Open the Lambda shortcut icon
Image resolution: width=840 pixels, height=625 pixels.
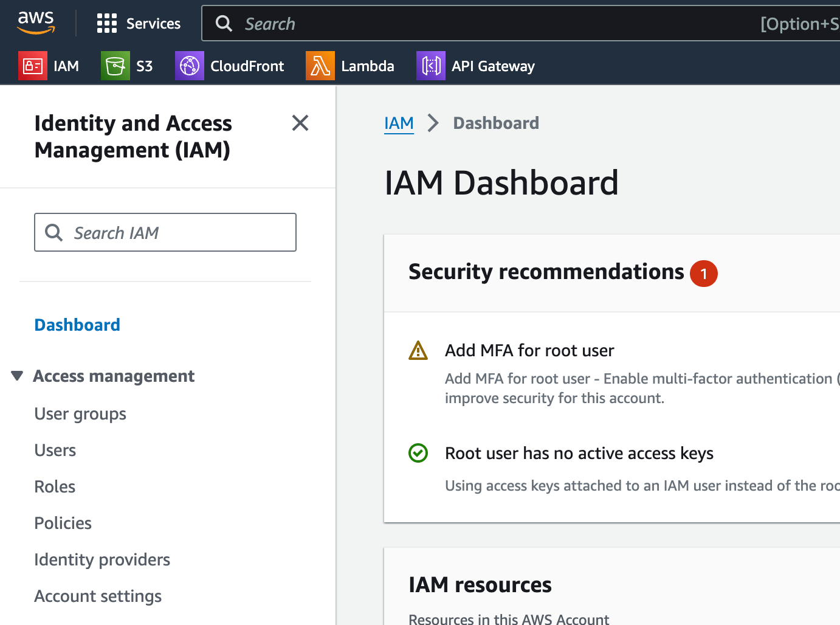[320, 66]
